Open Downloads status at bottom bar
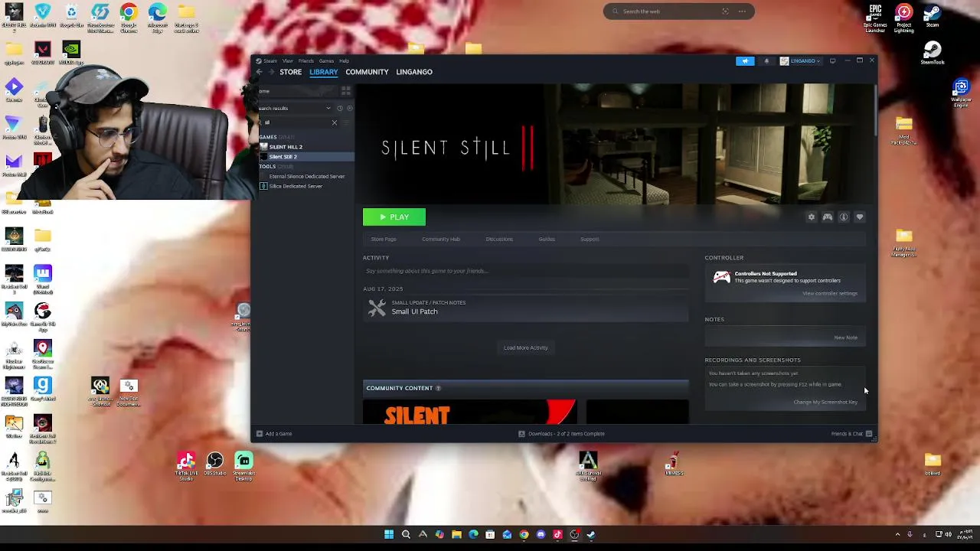980x551 pixels. tap(561, 434)
